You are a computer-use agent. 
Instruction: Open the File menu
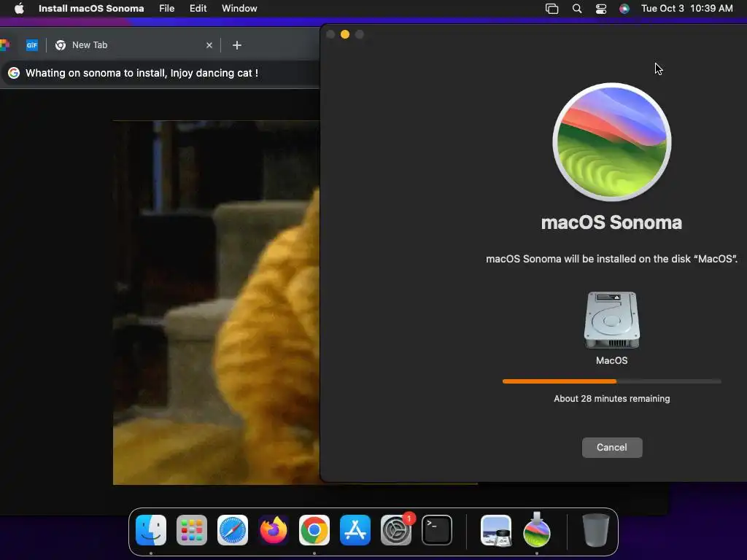[x=167, y=8]
